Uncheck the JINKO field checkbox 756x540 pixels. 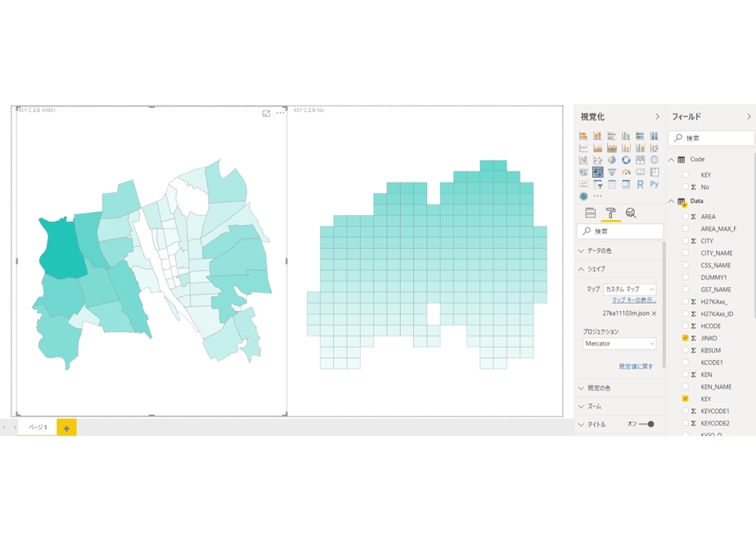(x=685, y=338)
